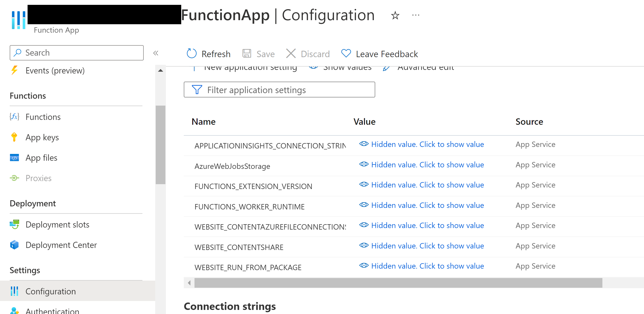The image size is (644, 314).
Task: Collapse the sidebar with double chevron
Action: pyautogui.click(x=156, y=53)
